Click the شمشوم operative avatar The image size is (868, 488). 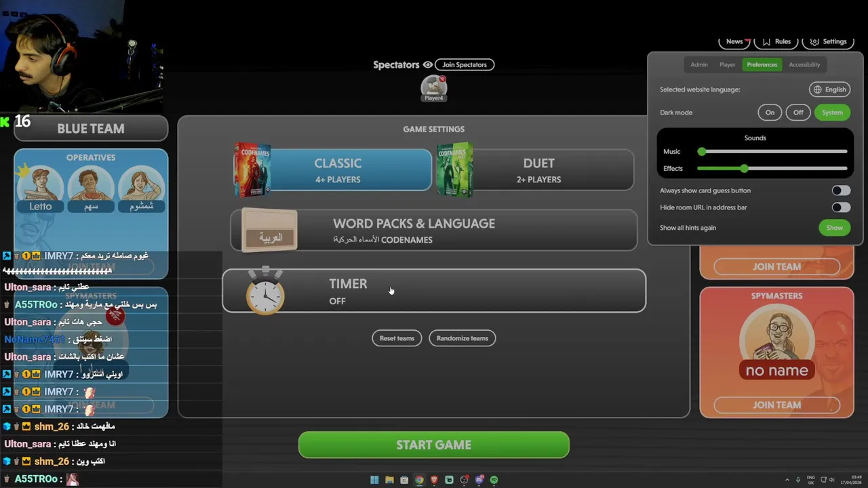[x=141, y=189]
